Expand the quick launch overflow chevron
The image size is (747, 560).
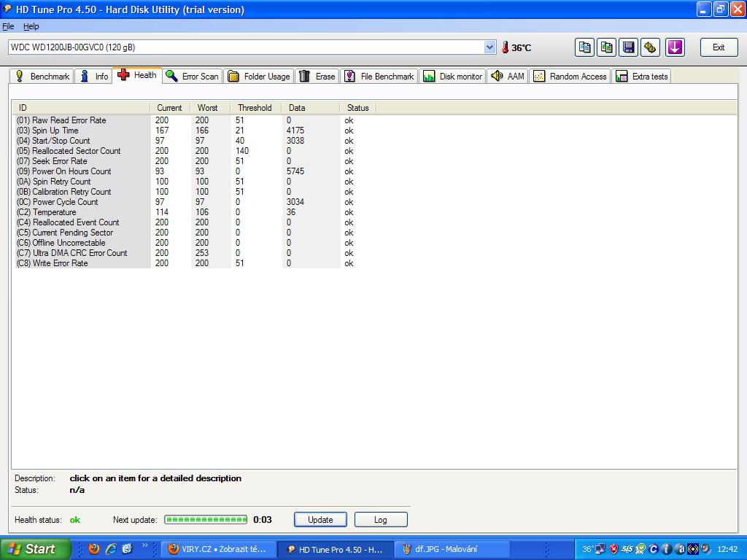click(x=144, y=545)
